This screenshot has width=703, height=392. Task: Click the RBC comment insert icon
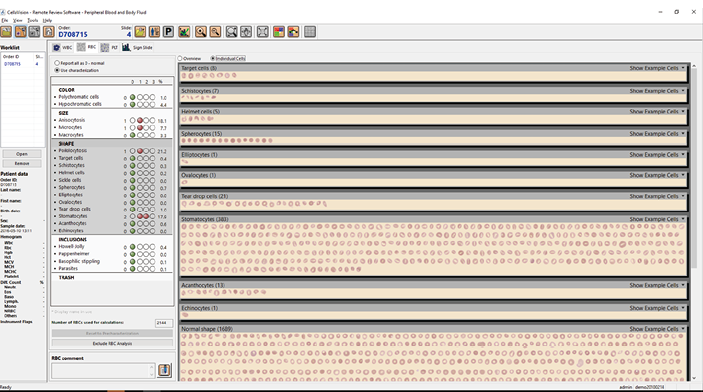164,370
